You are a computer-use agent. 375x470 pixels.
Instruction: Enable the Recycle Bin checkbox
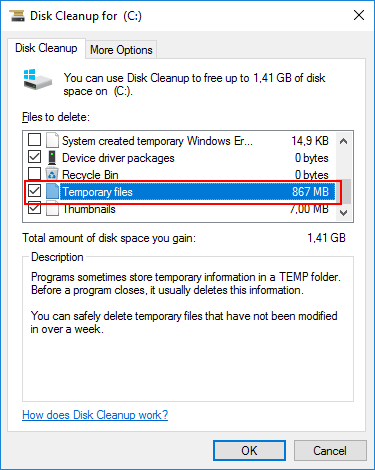[34, 174]
